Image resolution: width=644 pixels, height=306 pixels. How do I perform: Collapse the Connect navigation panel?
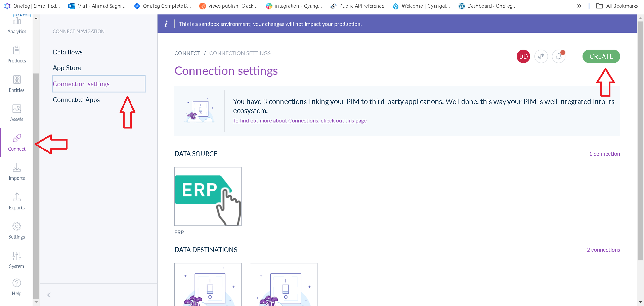pyautogui.click(x=48, y=295)
